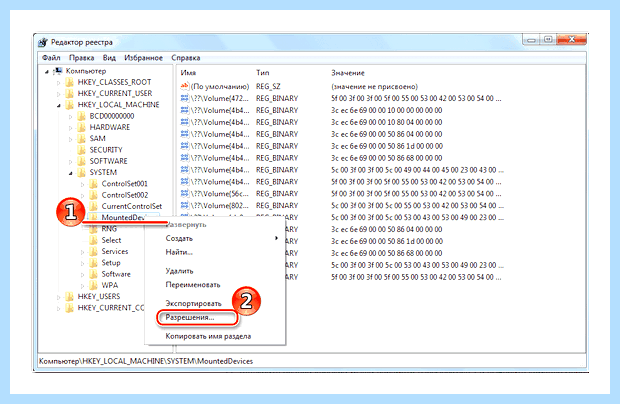Screen dimensions: 620x404
Task: Click the HKEY_LOCAL_MACHINE folder icon
Action: click(x=70, y=105)
